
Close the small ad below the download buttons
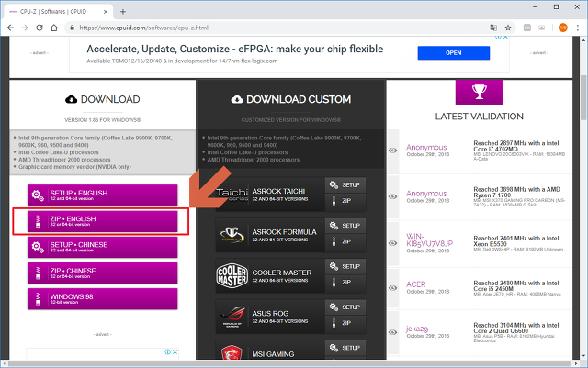click(175, 351)
